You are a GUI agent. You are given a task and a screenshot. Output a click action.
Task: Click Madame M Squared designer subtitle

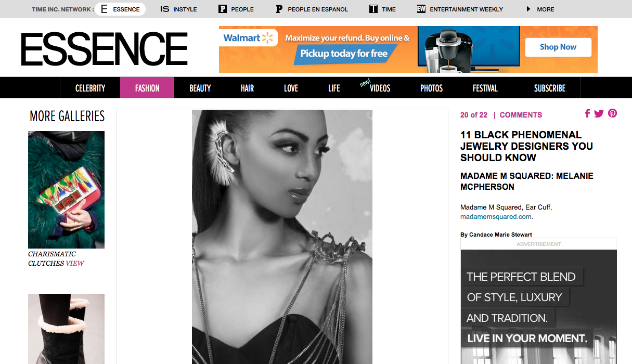pyautogui.click(x=526, y=181)
